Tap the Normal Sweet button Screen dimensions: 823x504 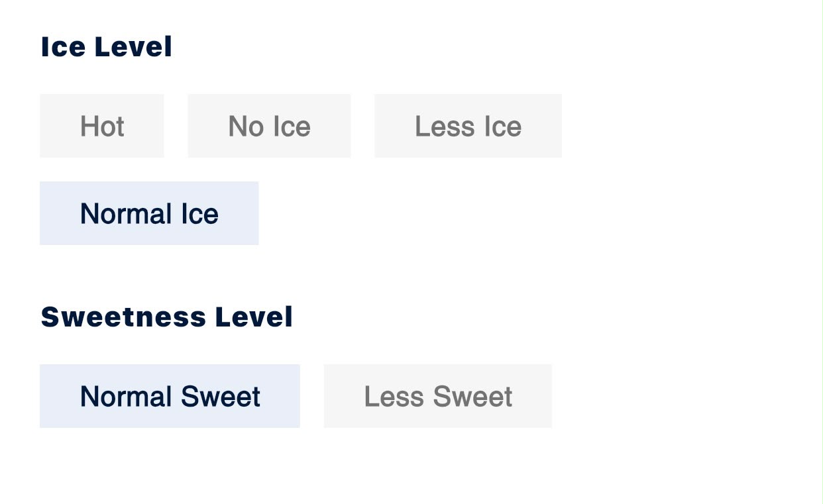170,396
